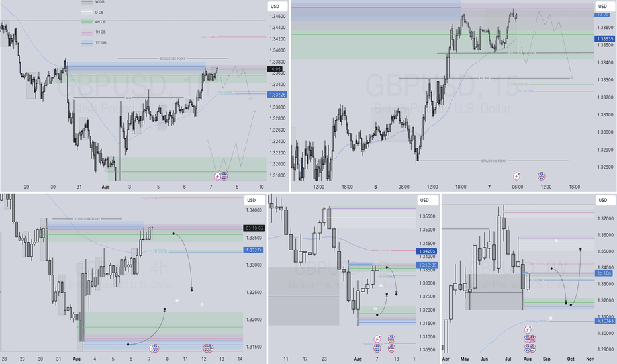Screen dimensions: 617x364
Task: Click the Nov label on weekly time axis
Action: click(590, 359)
